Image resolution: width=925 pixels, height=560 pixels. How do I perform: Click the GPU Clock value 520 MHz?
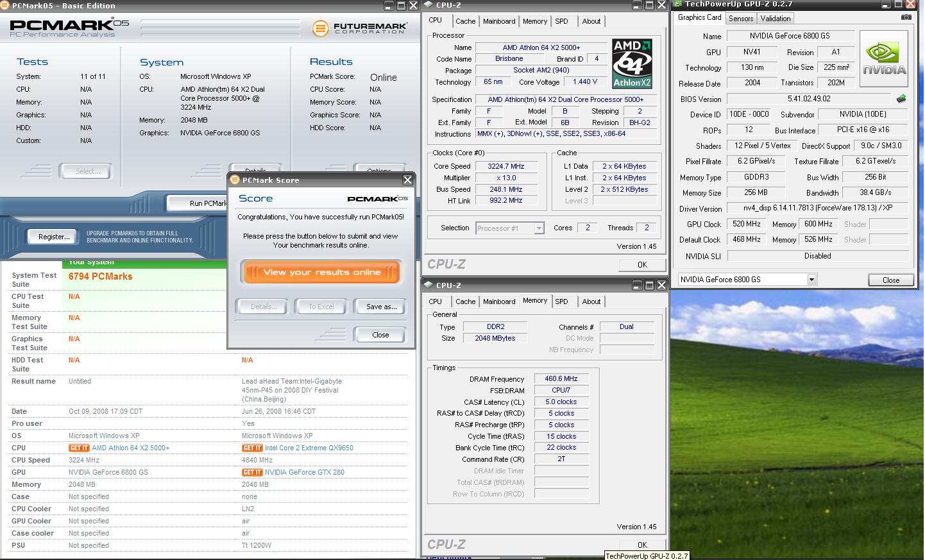coord(746,225)
